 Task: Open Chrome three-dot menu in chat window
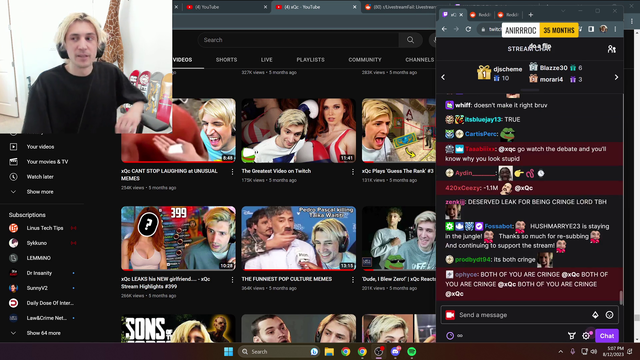[x=615, y=29]
